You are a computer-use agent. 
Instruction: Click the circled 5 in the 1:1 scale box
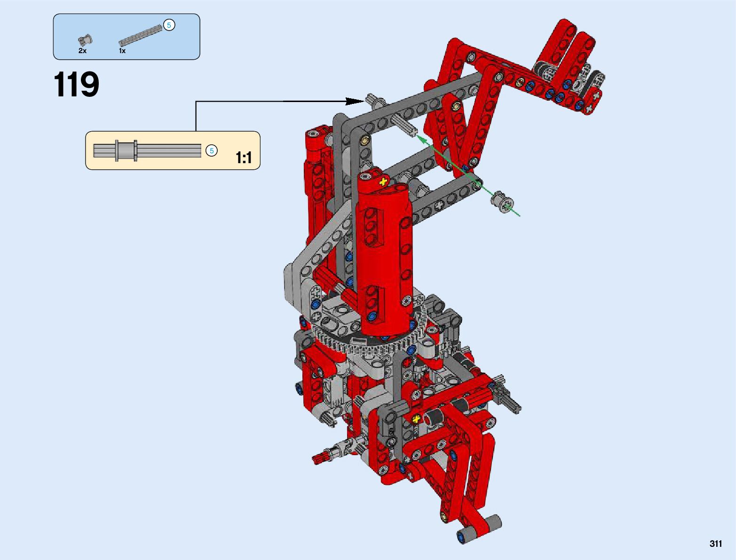(212, 150)
